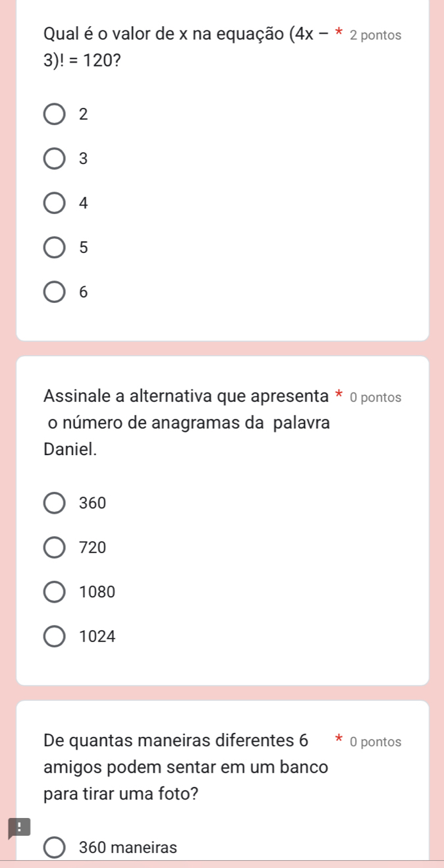Select the radio button labeled 5
Image resolution: width=444 pixels, height=868 pixels.
55,248
